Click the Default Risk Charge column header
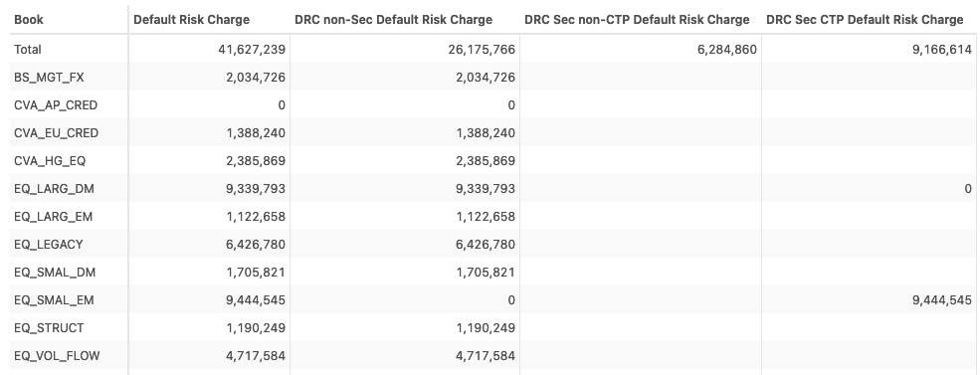Screen dimensions: 980x375 (191, 20)
